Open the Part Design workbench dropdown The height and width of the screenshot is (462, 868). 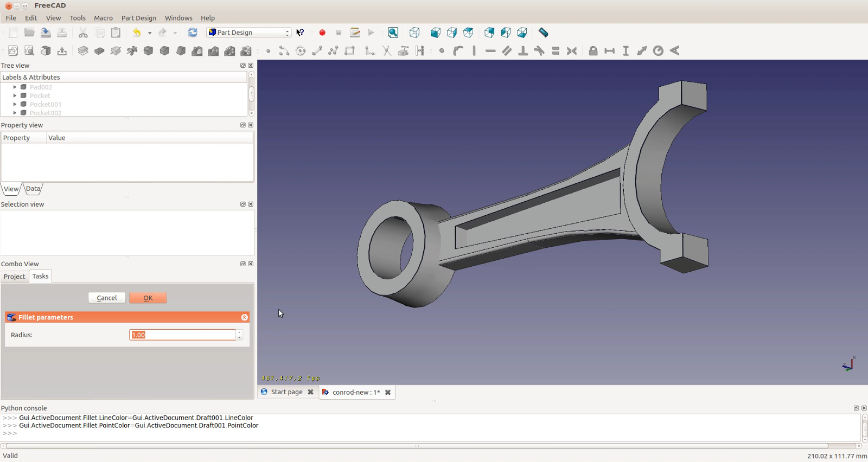click(248, 33)
